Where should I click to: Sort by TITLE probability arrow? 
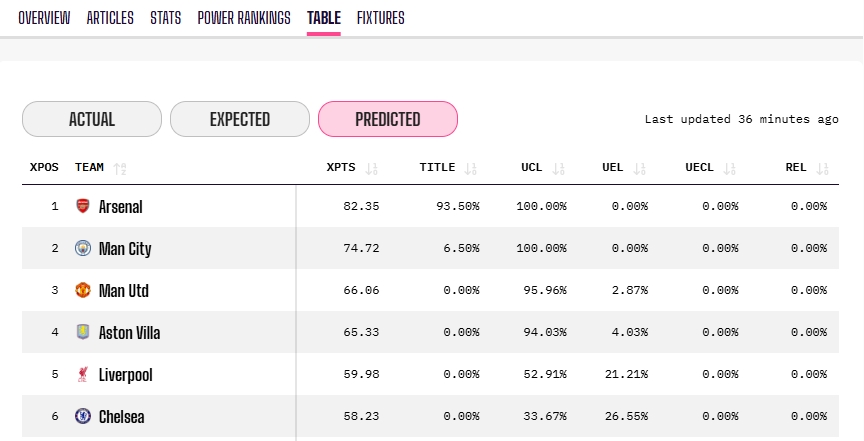click(471, 168)
